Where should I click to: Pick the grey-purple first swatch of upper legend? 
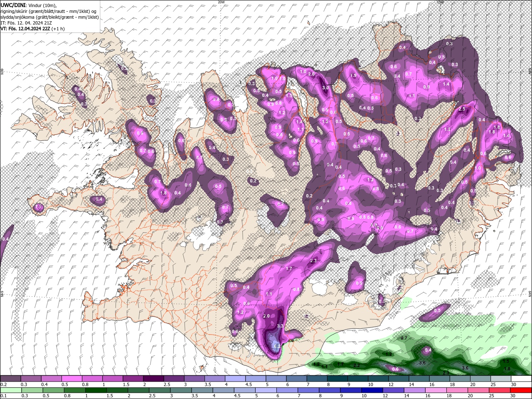(x=10, y=379)
